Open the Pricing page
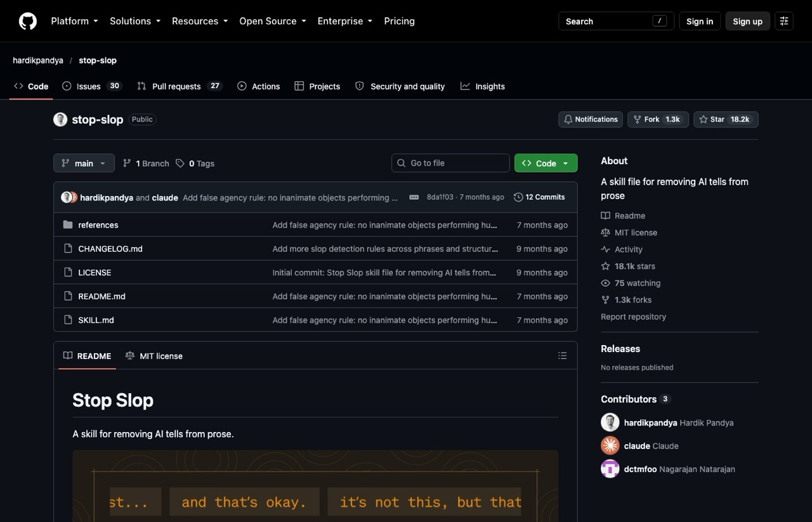 coord(399,21)
